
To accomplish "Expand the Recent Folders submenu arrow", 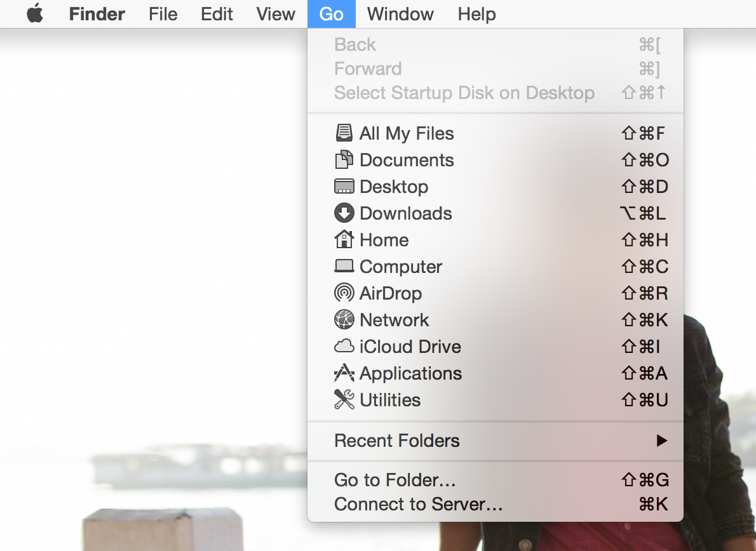I will click(661, 441).
